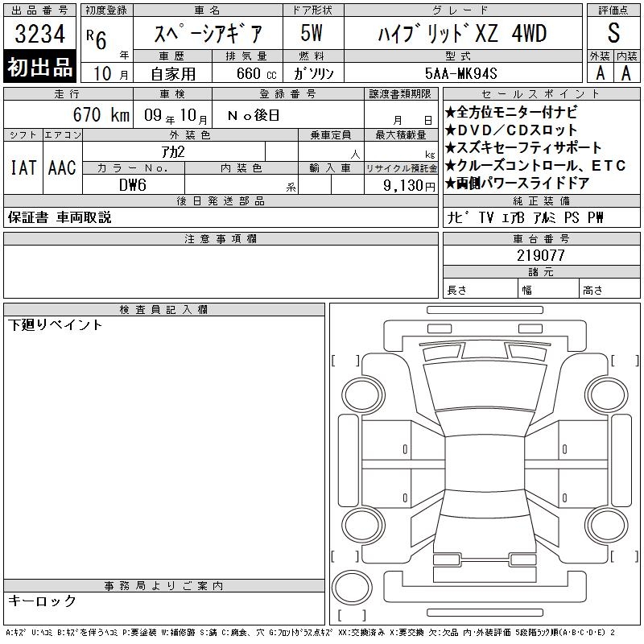Click sales point DVD/CDスロット
The image size is (644, 644).
point(511,130)
